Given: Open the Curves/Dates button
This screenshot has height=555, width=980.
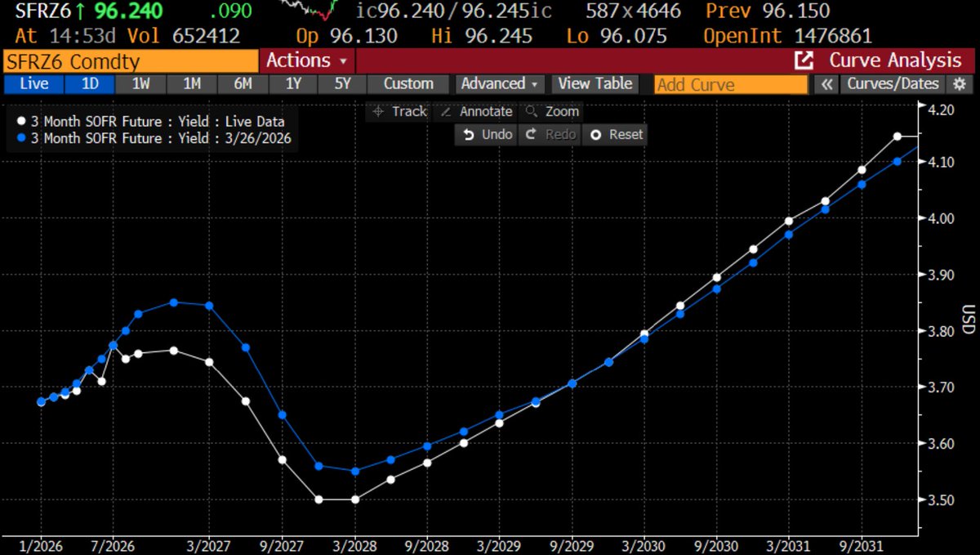Looking at the screenshot, I should point(893,83).
